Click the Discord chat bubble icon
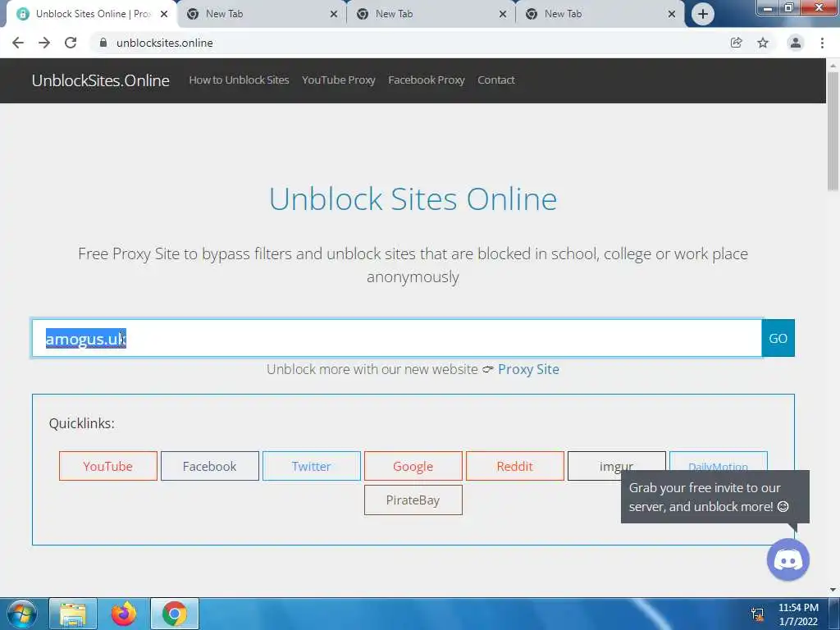Viewport: 840px width, 630px height. click(x=788, y=559)
